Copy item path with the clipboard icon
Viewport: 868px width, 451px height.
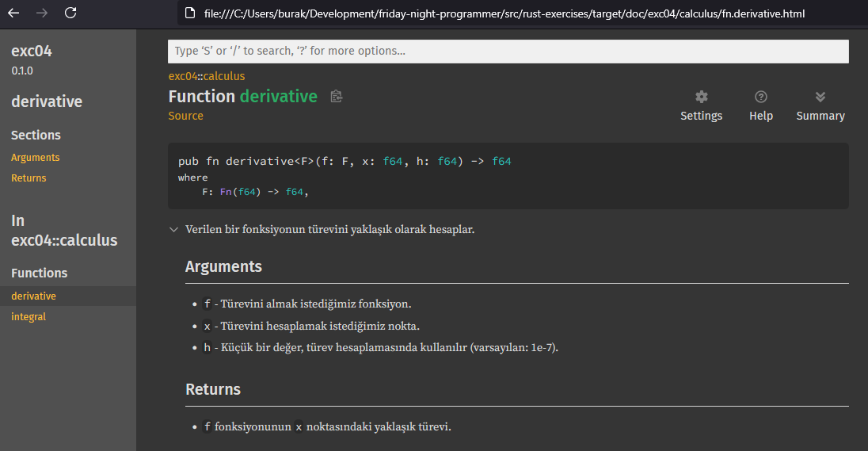(x=337, y=97)
